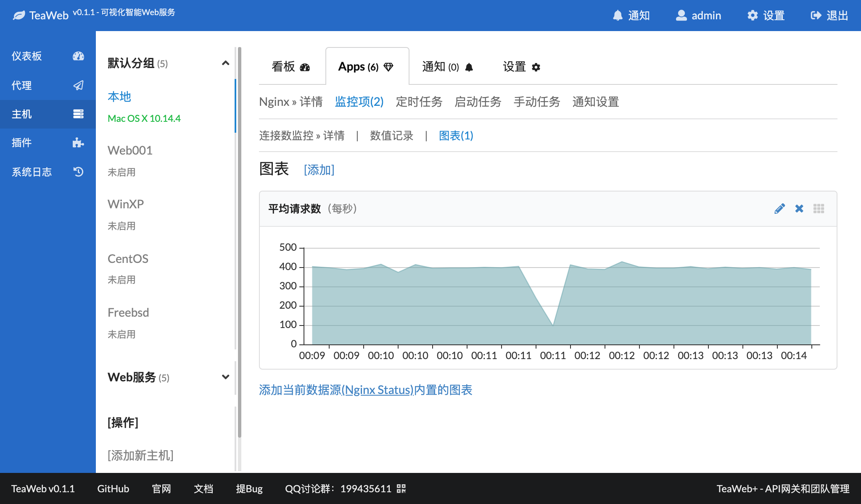Open 系统日志 in the sidebar

pos(48,172)
